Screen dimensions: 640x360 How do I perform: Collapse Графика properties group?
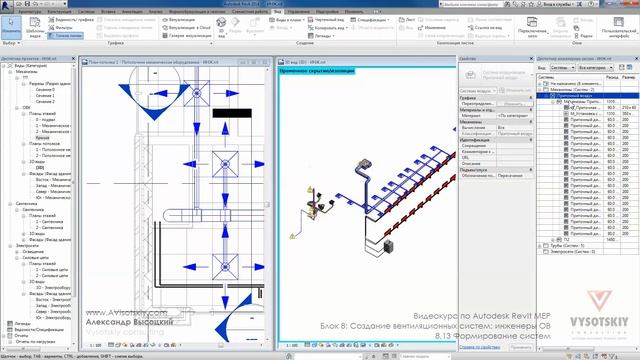[531, 98]
